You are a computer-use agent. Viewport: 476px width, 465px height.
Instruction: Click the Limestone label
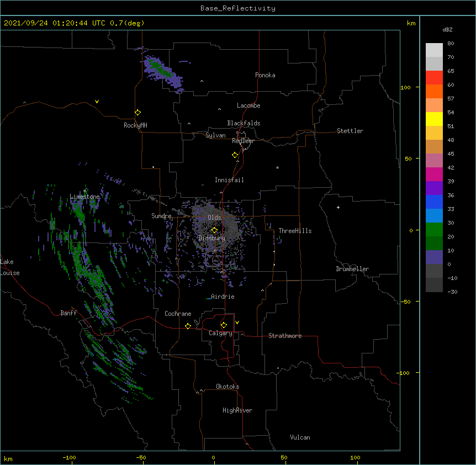point(84,197)
